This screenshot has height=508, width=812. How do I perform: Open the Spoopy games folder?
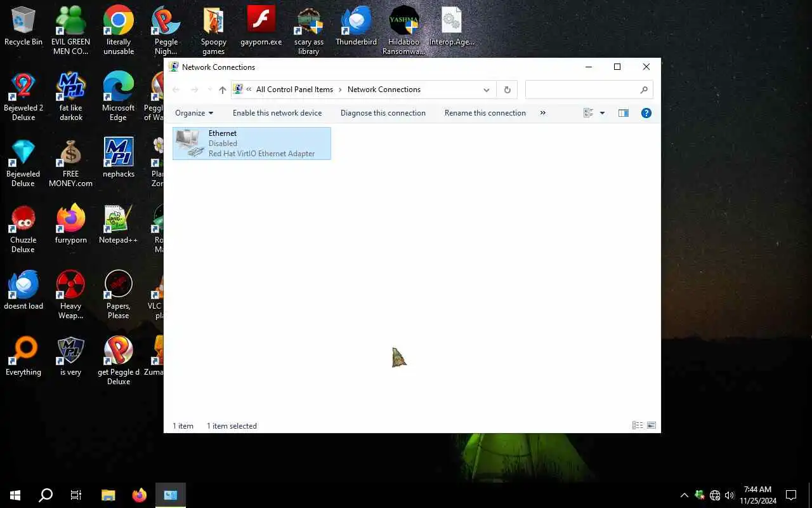214,30
